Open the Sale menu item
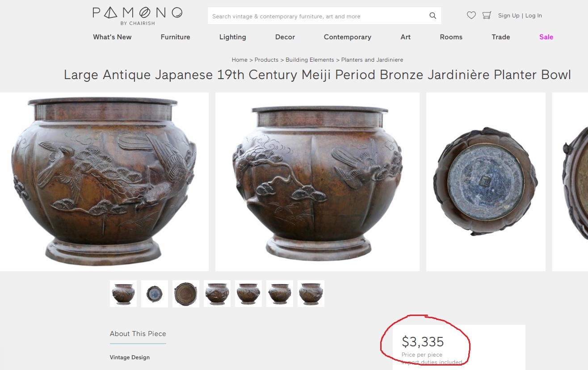This screenshot has height=370, width=588. coord(546,37)
